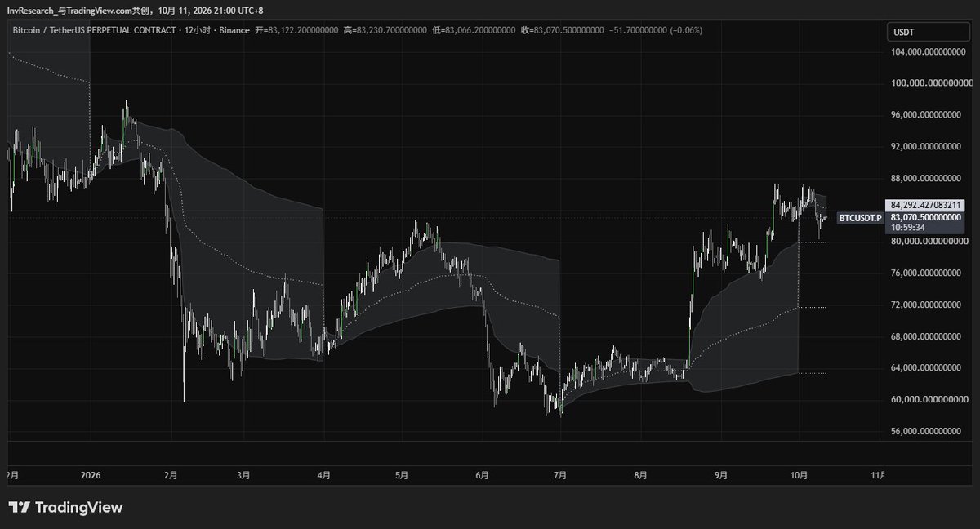Click the 10月 time axis label
Image resolution: width=980 pixels, height=529 pixels.
[x=799, y=474]
